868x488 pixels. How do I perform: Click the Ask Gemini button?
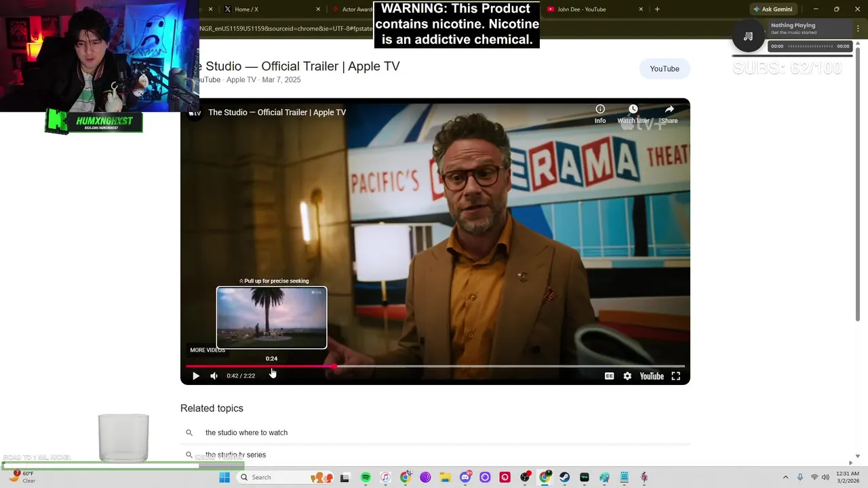coord(772,9)
